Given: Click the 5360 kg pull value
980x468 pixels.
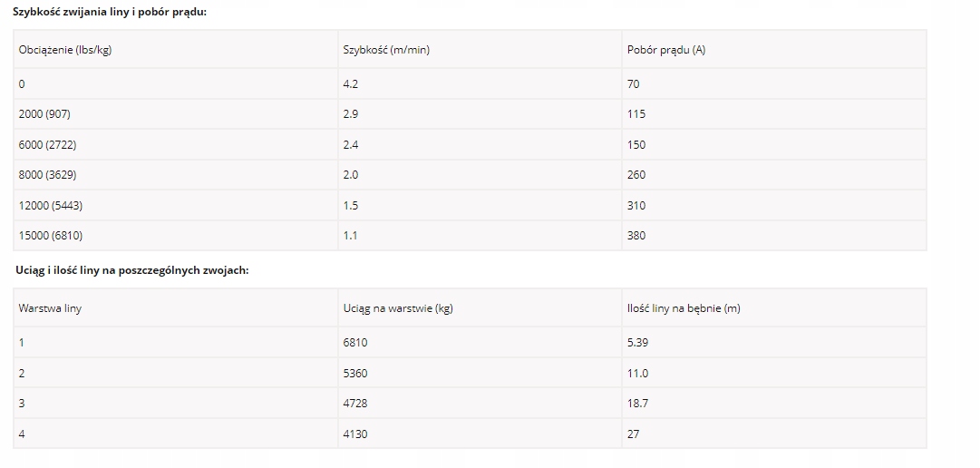Looking at the screenshot, I should click(x=355, y=373).
